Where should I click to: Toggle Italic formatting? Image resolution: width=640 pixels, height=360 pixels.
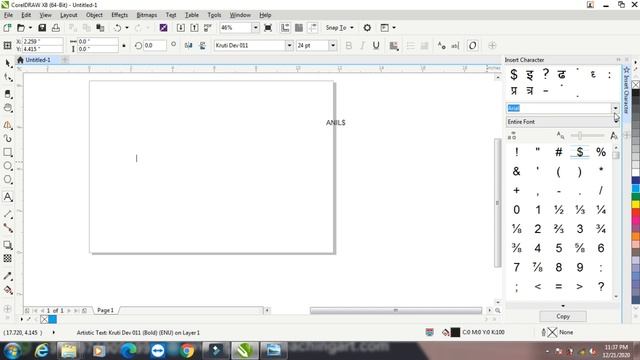[362, 45]
